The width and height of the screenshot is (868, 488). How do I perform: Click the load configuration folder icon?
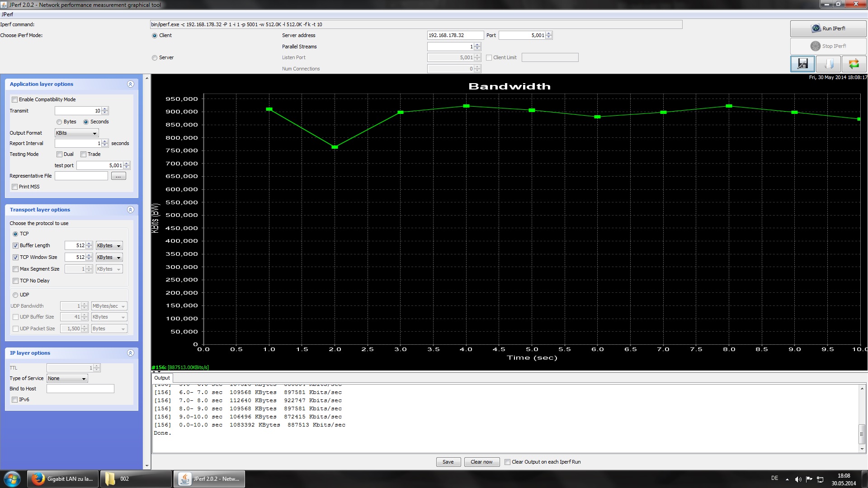(x=828, y=64)
